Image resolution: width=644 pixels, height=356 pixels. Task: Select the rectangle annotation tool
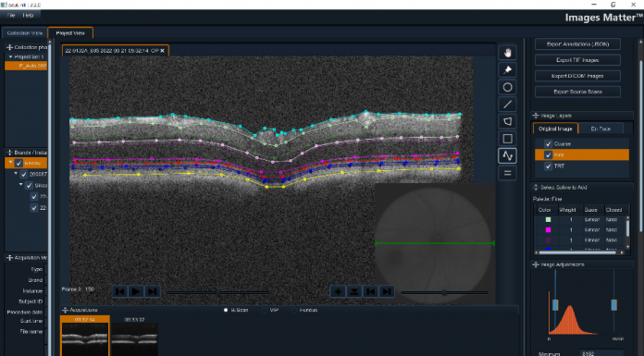click(508, 139)
